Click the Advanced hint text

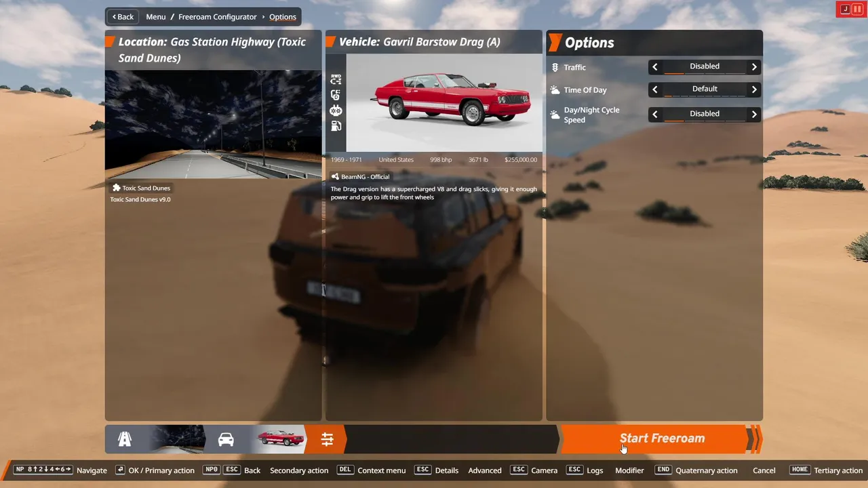(x=485, y=470)
